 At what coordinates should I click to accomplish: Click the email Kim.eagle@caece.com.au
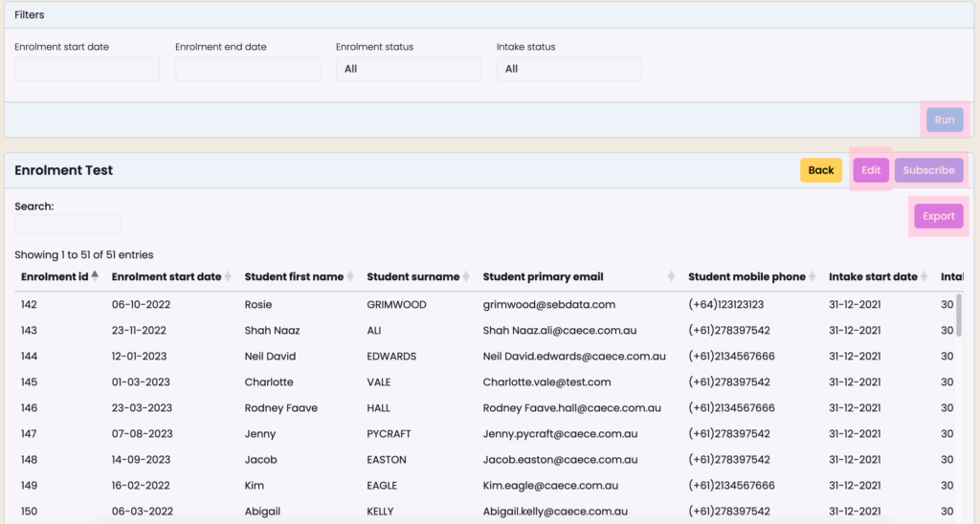click(x=550, y=486)
